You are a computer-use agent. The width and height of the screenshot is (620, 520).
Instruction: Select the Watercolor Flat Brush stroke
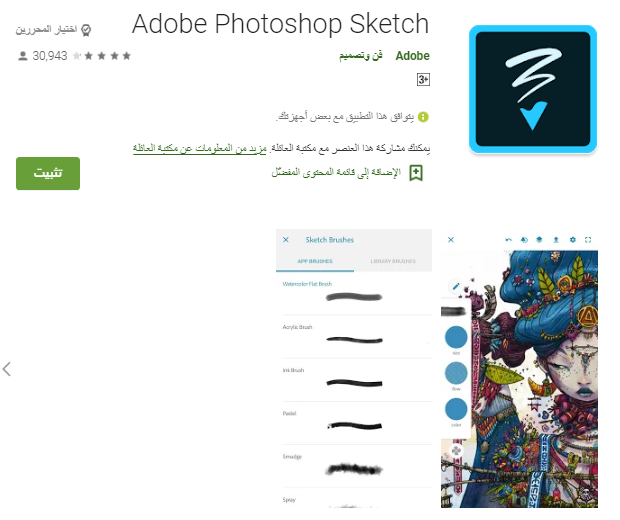coord(354,297)
